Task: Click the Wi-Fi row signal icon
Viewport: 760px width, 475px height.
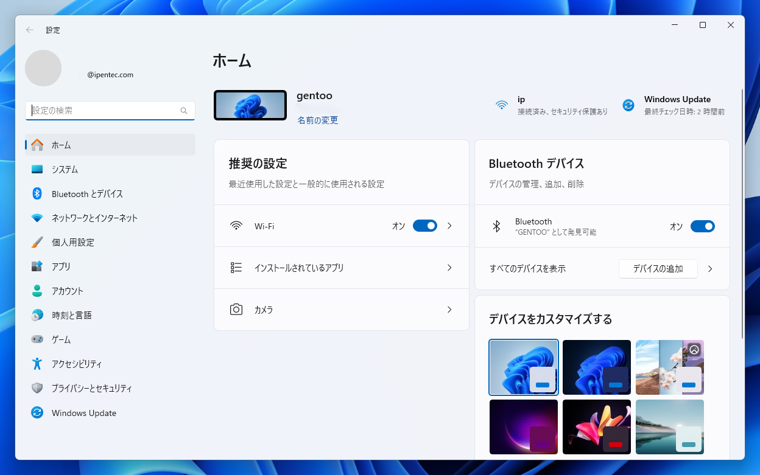Action: [x=236, y=226]
